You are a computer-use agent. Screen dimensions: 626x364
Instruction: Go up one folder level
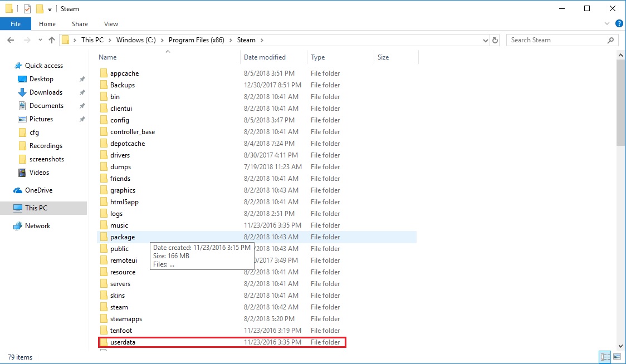[x=51, y=40]
